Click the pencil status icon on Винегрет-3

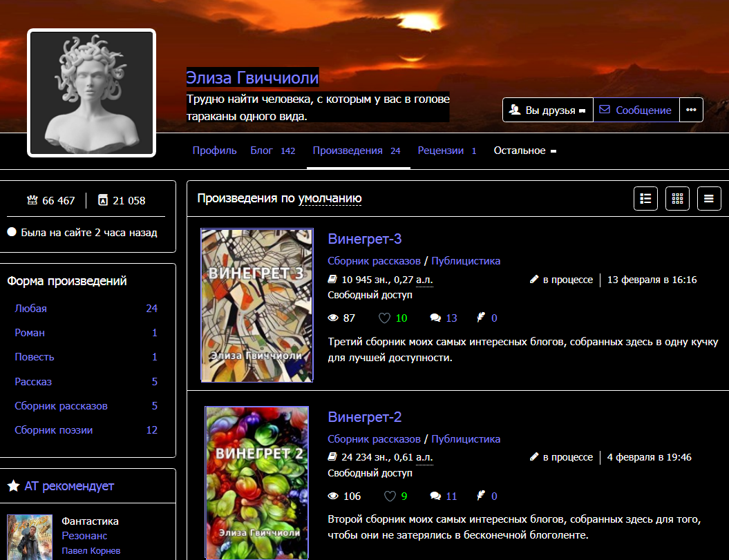tap(533, 279)
